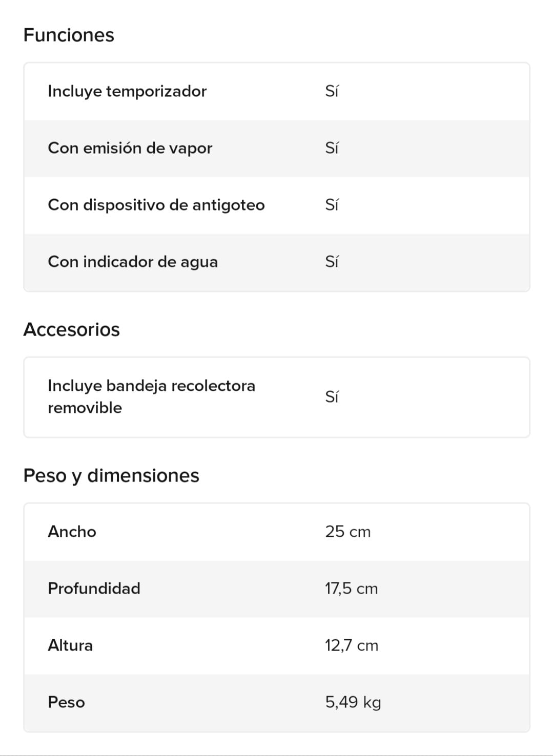The height and width of the screenshot is (756, 553).
Task: Select the Altura row label
Action: 70,645
